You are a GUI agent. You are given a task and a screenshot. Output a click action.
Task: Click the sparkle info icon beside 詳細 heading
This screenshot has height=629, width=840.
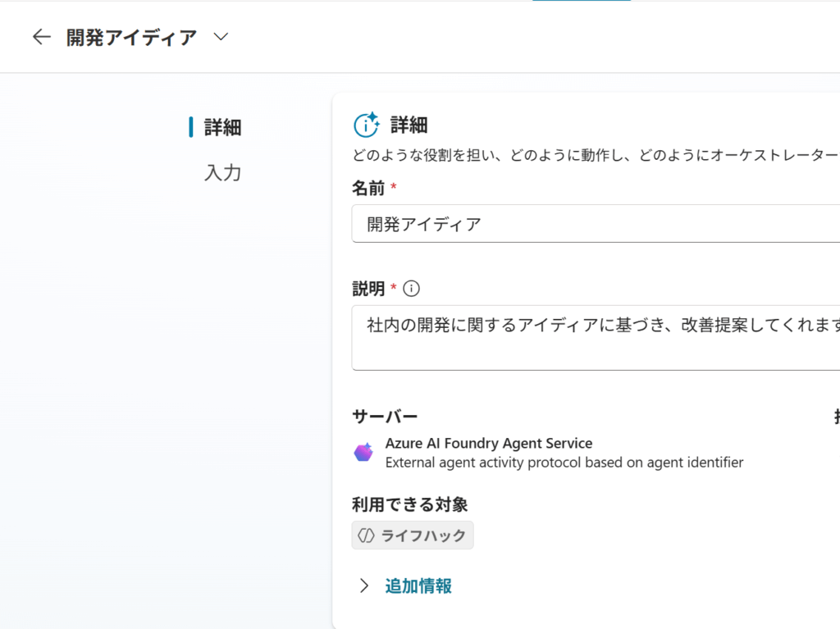(x=366, y=125)
